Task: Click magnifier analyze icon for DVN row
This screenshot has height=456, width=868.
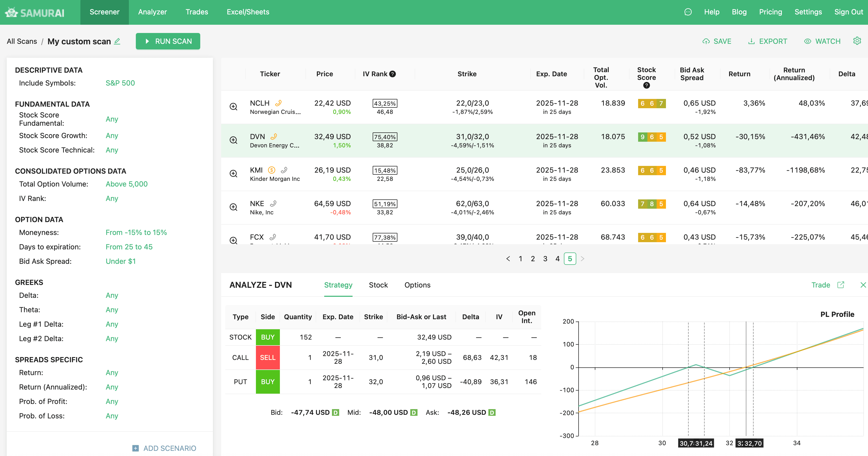Action: click(233, 140)
